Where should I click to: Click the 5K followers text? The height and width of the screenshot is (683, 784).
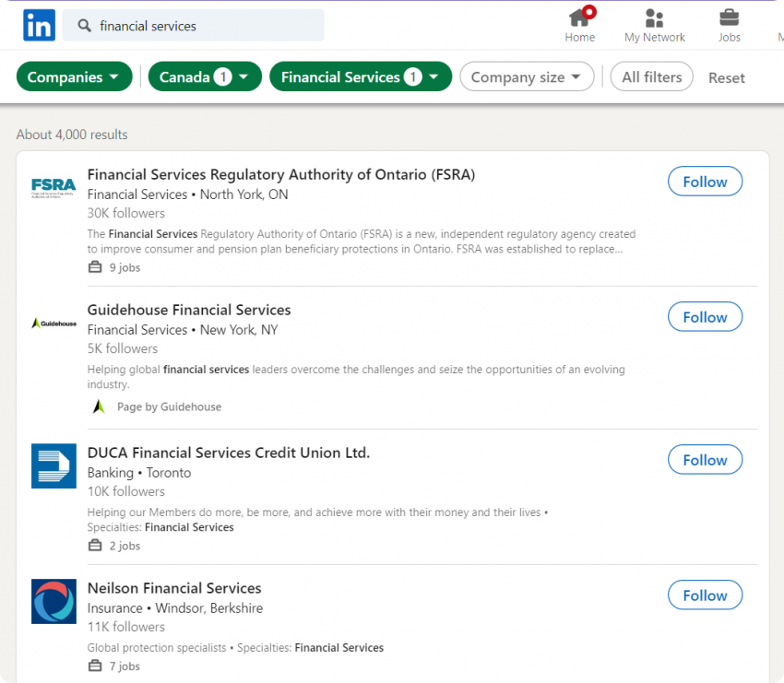(x=123, y=348)
